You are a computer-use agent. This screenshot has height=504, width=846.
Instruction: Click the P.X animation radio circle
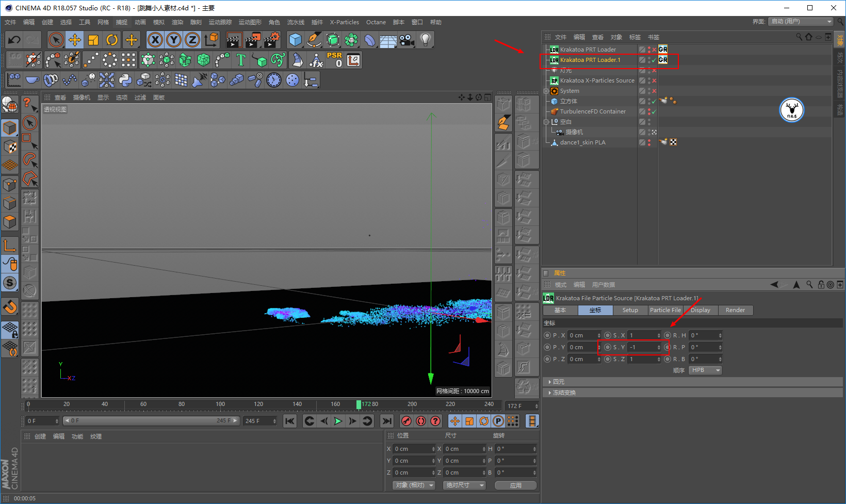(547, 335)
